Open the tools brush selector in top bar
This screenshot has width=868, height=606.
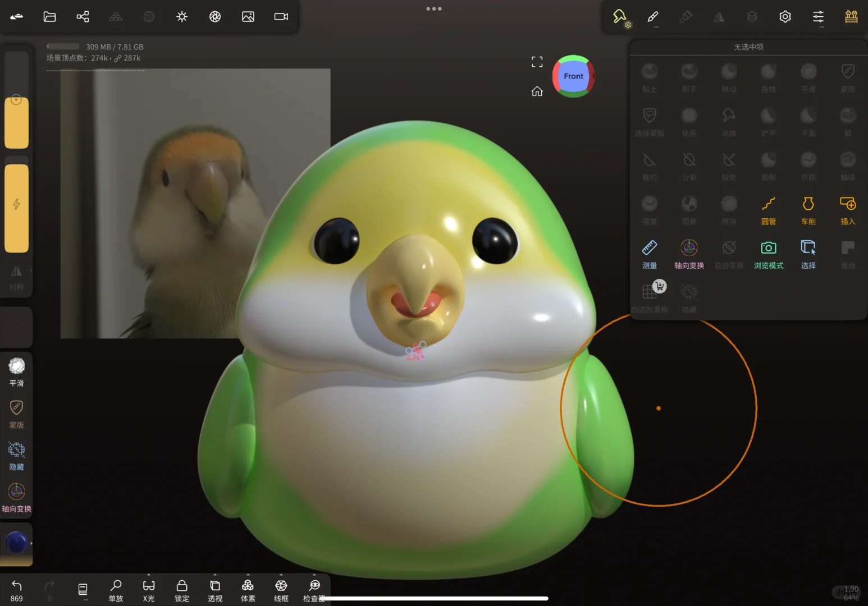click(x=620, y=17)
